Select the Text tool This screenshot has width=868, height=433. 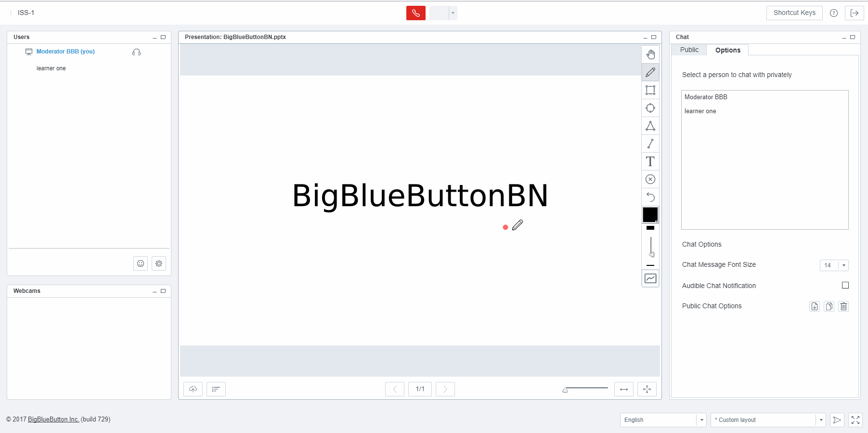click(x=650, y=161)
